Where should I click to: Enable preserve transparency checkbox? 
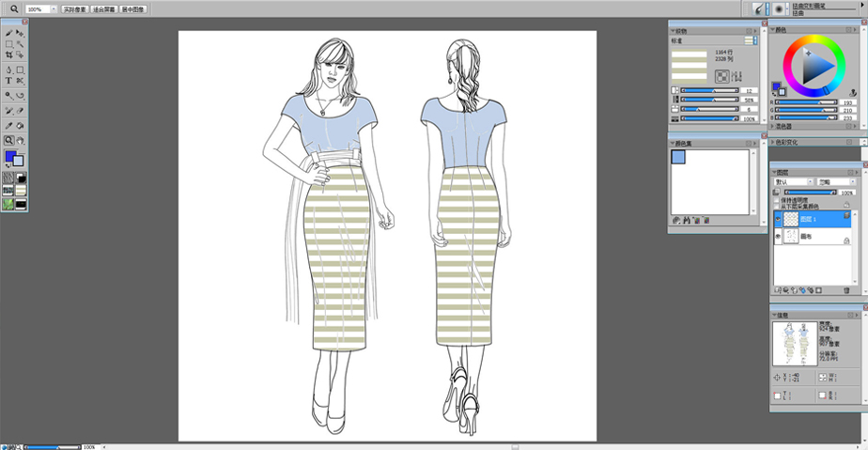pyautogui.click(x=777, y=200)
